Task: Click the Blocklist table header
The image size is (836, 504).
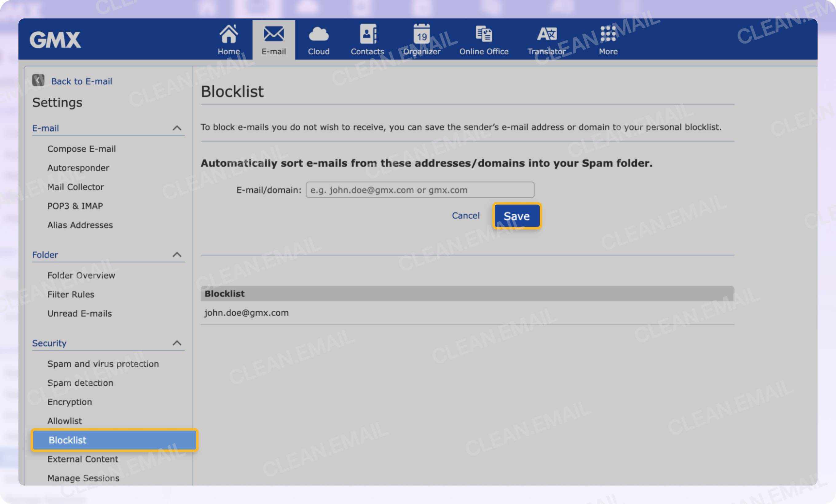Action: [467, 294]
